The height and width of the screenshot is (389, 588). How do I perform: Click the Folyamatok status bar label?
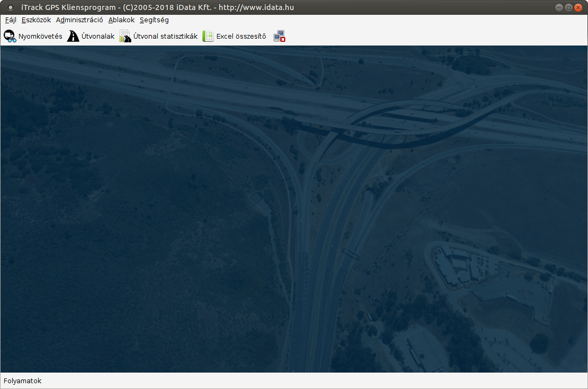click(x=22, y=381)
